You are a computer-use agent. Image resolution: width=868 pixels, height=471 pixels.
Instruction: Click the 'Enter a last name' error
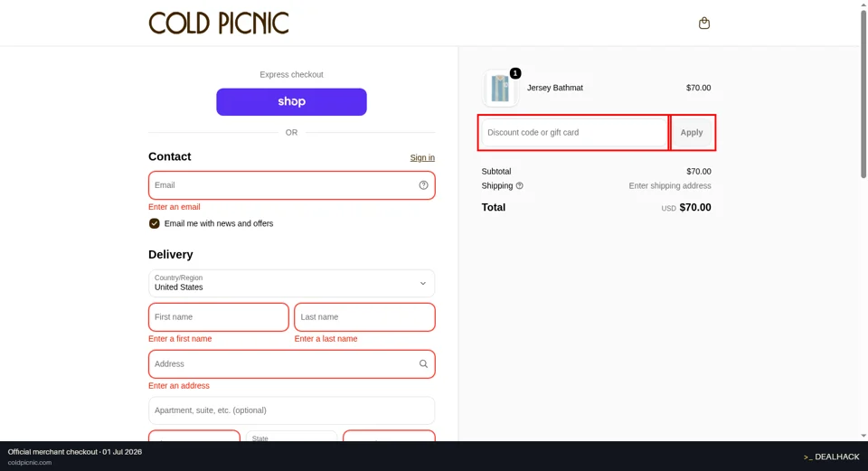[x=325, y=339]
